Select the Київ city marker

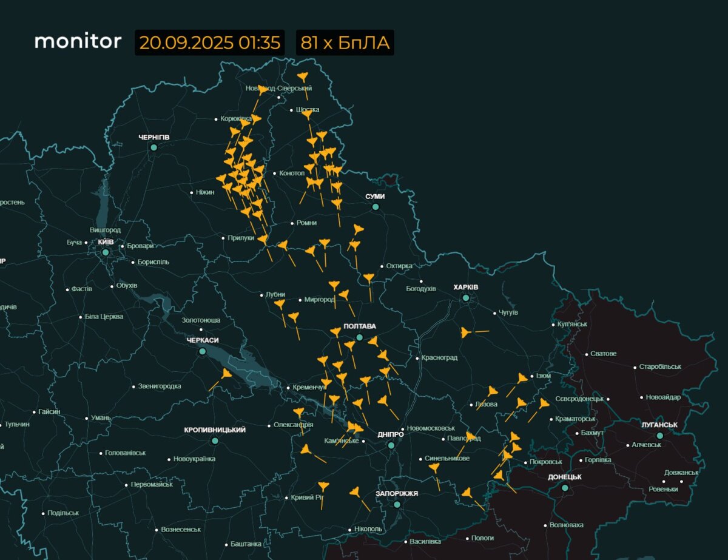[106, 252]
